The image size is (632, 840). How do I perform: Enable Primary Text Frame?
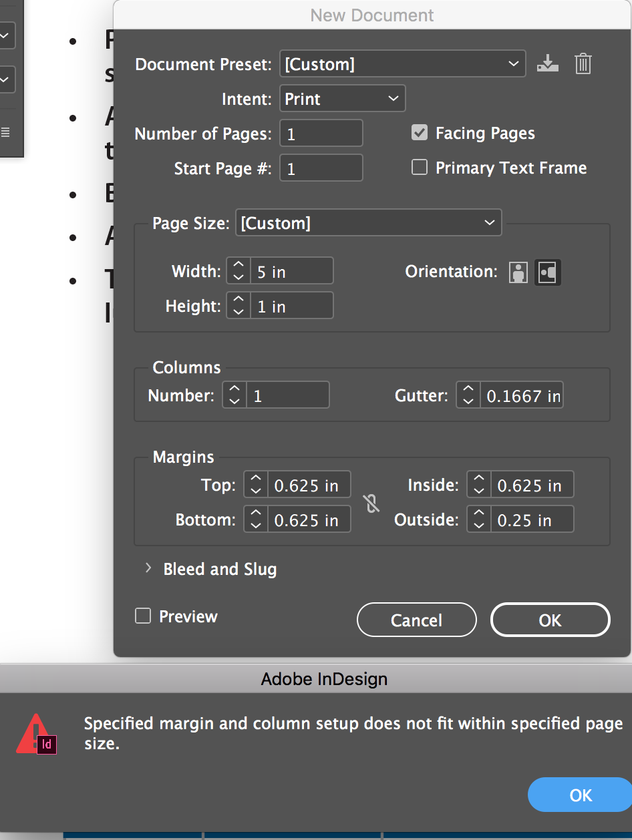(419, 167)
